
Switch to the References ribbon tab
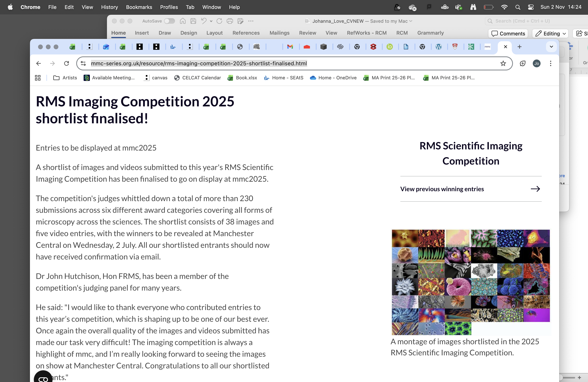246,33
